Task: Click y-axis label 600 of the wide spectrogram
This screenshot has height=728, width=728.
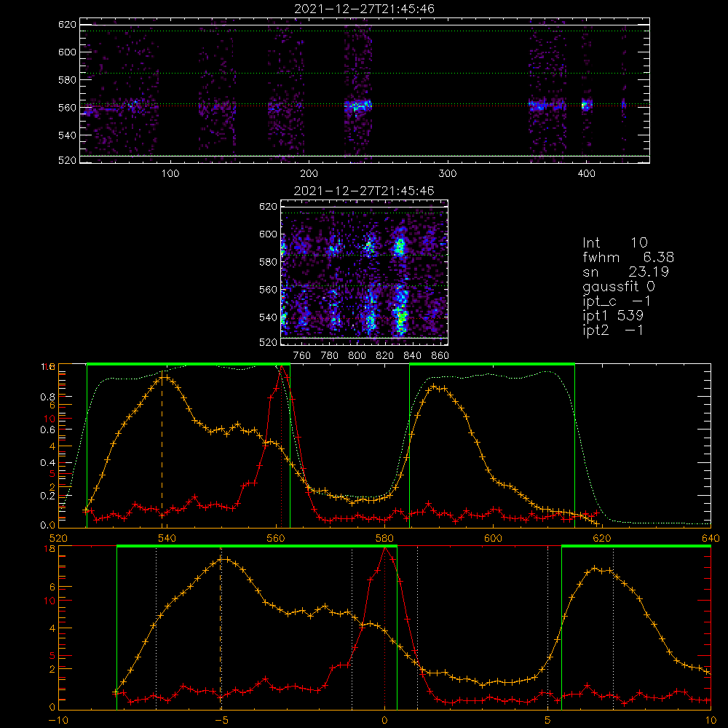Action: 67,52
